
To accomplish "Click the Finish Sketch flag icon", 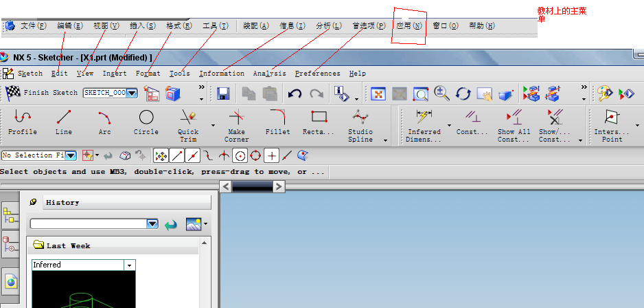I will (13, 93).
